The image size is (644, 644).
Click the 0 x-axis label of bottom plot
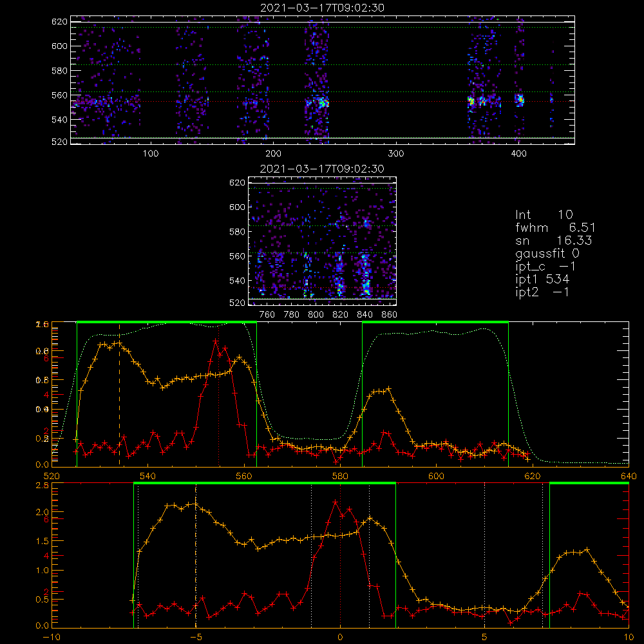(340, 638)
